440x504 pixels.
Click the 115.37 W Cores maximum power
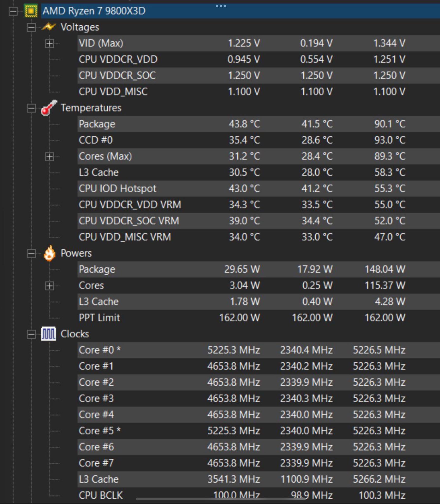(385, 285)
